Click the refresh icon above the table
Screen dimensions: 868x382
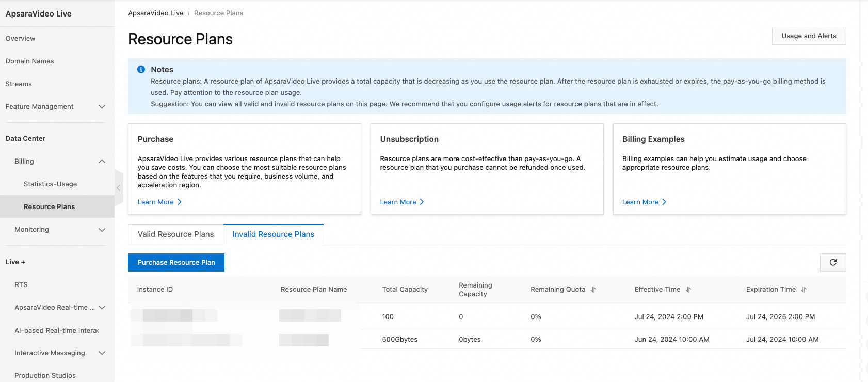[x=833, y=262]
